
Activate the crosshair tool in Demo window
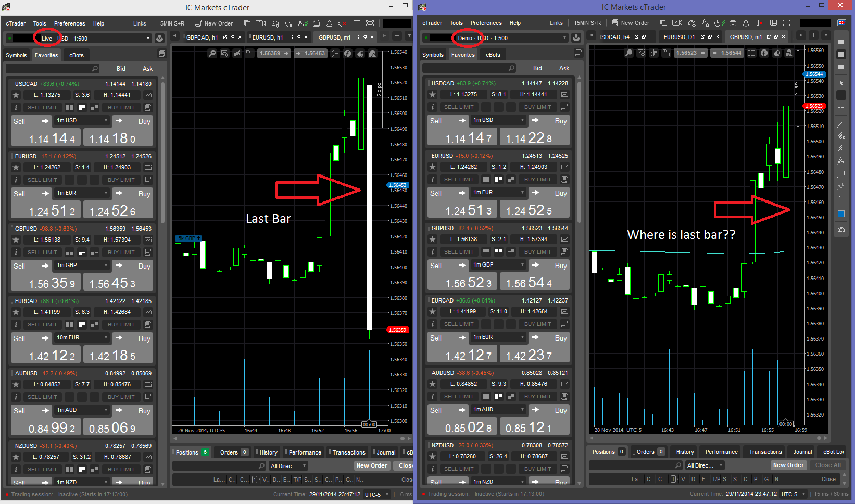point(841,95)
